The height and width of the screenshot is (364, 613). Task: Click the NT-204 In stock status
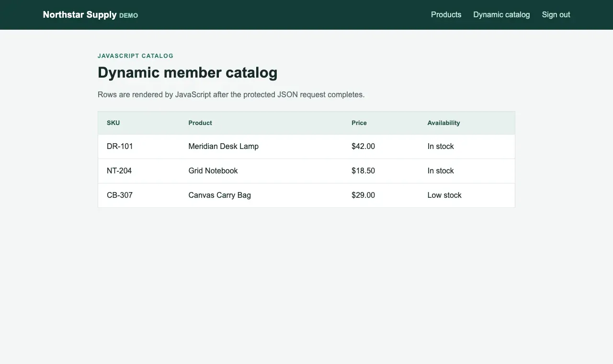pos(441,171)
